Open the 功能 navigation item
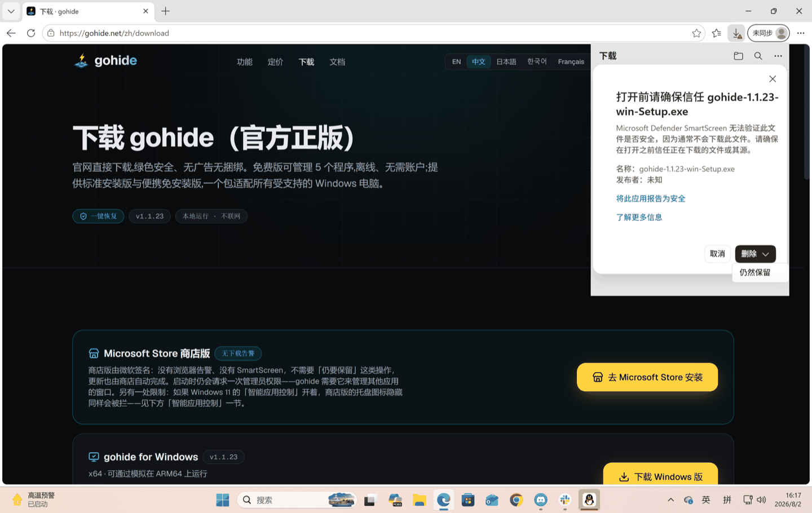The image size is (812, 513). tap(245, 62)
